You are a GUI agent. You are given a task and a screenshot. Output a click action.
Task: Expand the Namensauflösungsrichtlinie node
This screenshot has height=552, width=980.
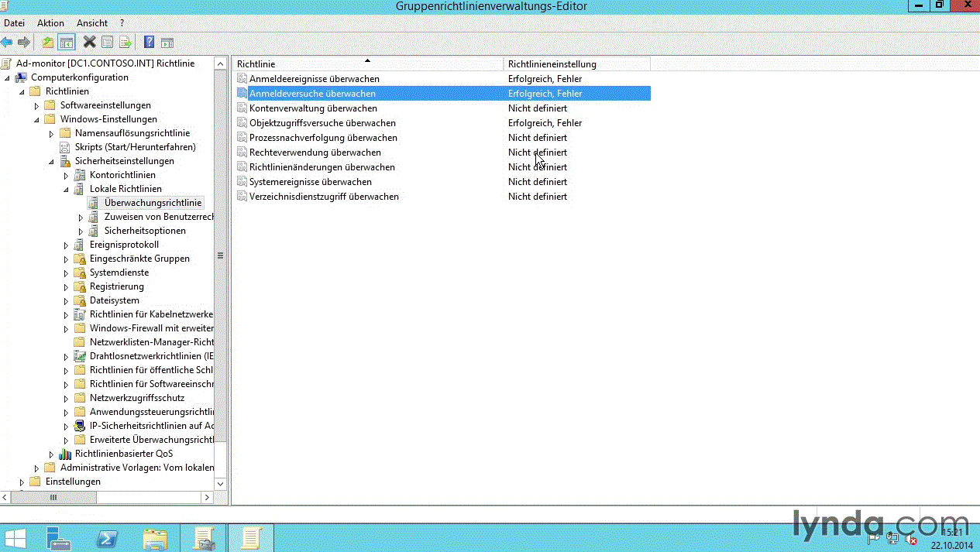click(x=51, y=133)
